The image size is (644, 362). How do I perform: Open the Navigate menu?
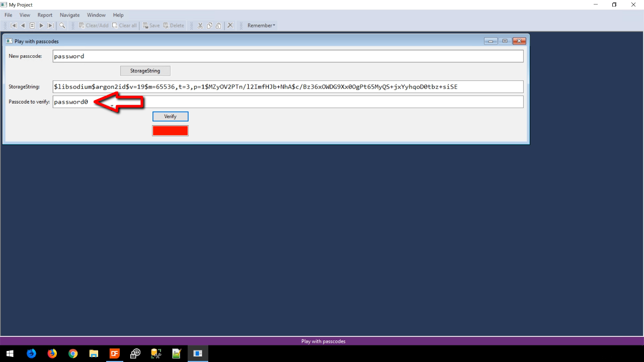[69, 15]
